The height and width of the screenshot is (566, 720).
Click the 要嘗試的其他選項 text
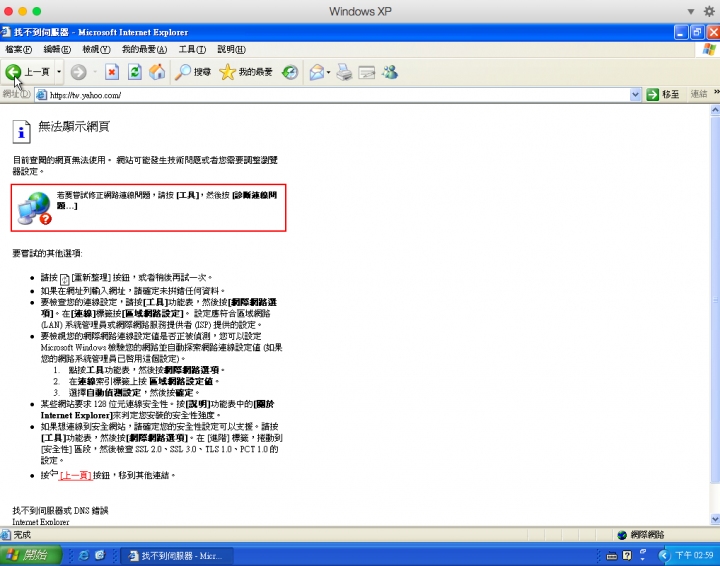(x=47, y=253)
